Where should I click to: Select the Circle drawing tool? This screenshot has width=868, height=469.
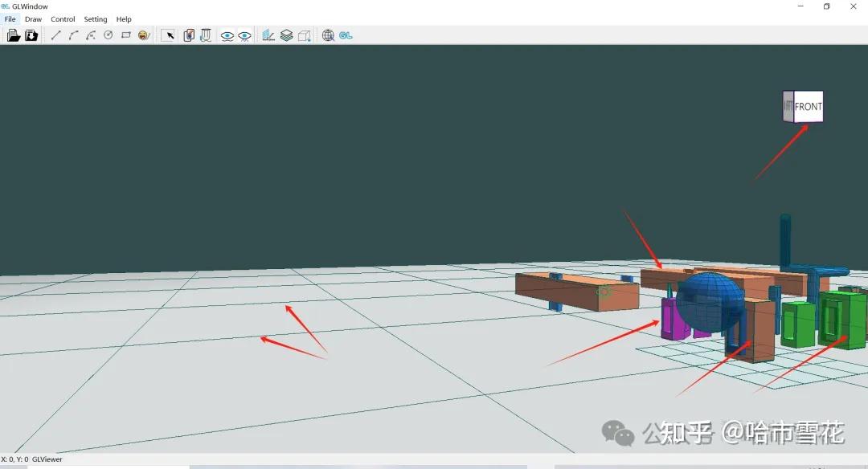(108, 35)
